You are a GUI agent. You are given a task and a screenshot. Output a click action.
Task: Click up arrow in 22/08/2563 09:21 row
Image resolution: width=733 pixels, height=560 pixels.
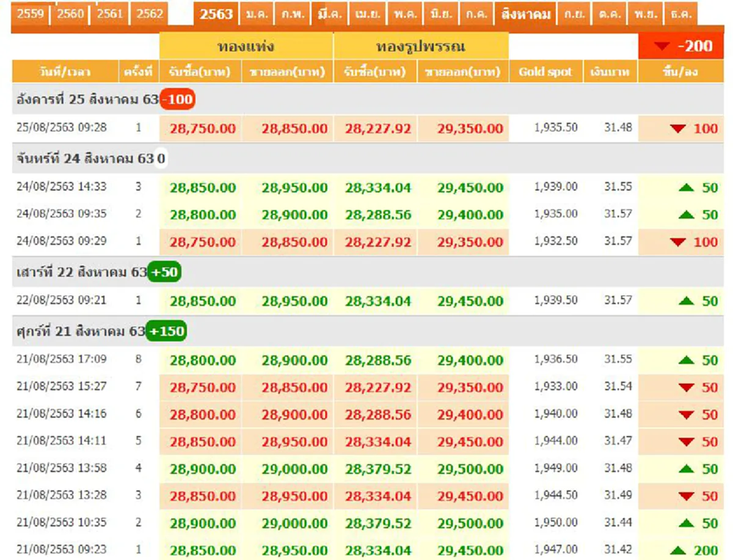687,301
